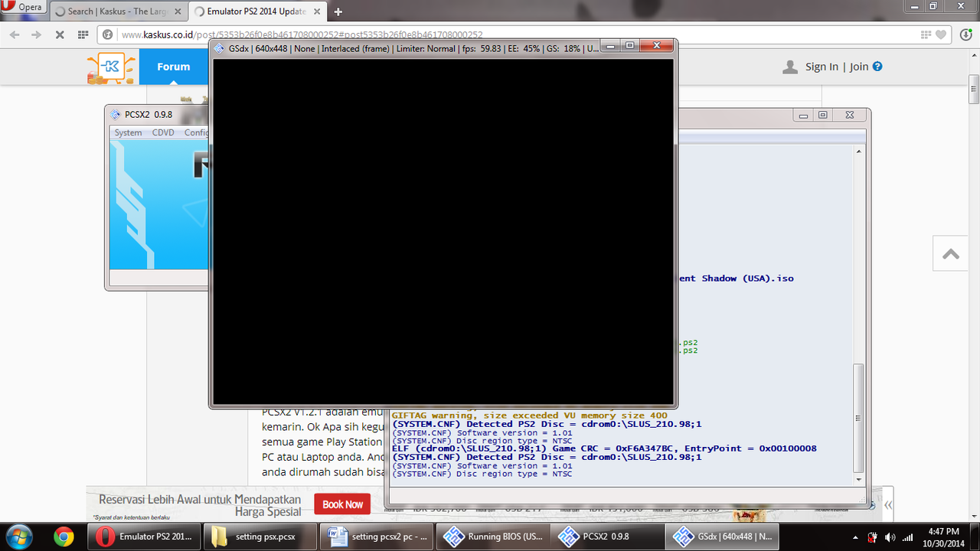Click the site info globe icon

click(x=108, y=34)
